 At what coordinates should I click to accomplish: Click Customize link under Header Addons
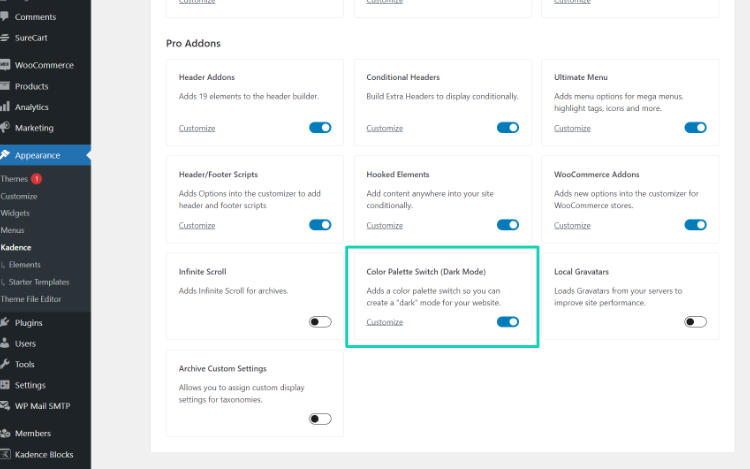tap(197, 128)
